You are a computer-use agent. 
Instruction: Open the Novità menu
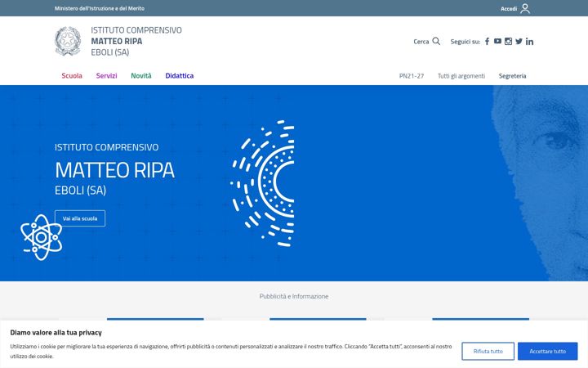(x=141, y=76)
